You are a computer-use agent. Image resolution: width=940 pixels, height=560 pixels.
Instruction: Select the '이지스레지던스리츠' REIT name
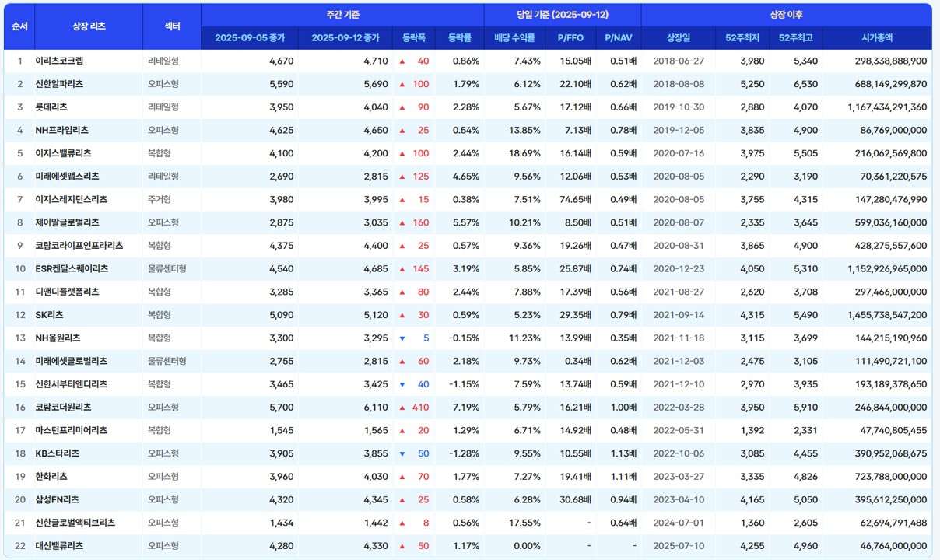[72, 200]
